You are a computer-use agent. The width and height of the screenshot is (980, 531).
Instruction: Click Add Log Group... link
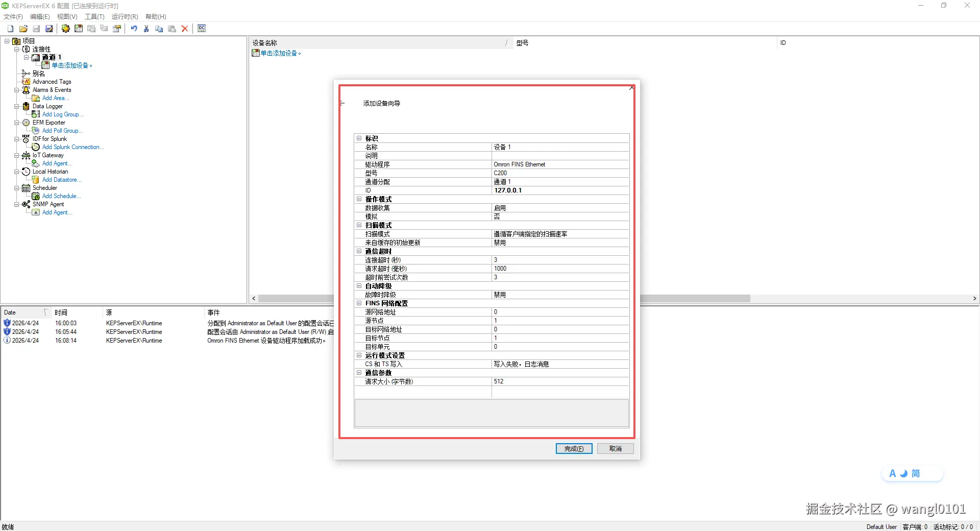(x=63, y=114)
